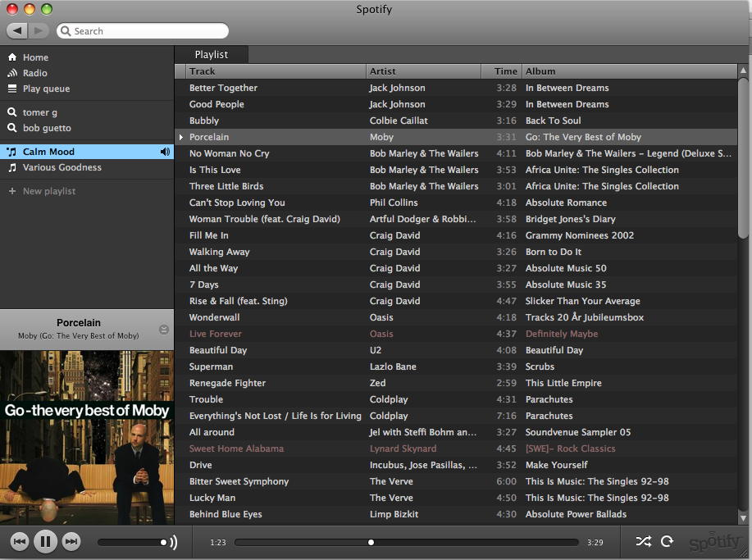Select the track 'Good People'

click(216, 104)
